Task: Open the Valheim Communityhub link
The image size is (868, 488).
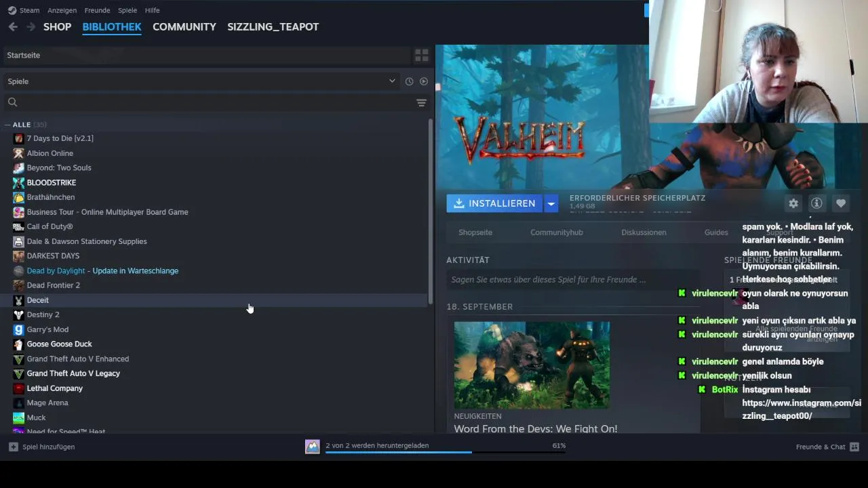Action: click(x=557, y=232)
